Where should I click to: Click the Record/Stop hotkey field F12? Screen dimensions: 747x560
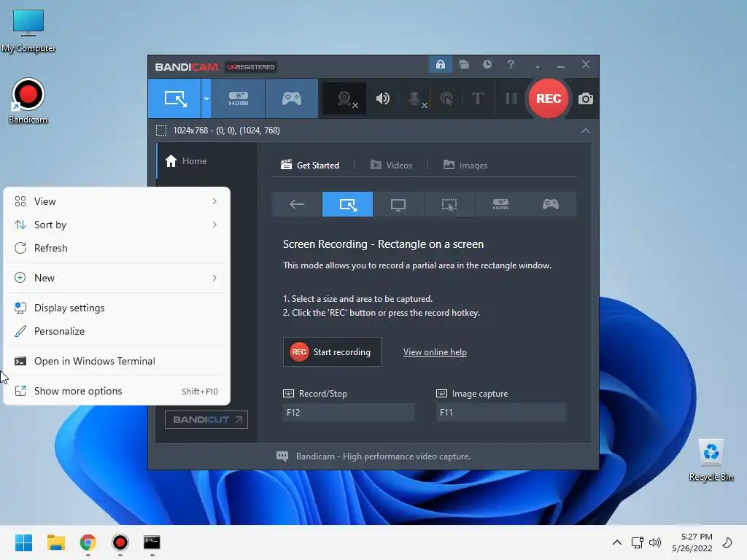click(348, 413)
